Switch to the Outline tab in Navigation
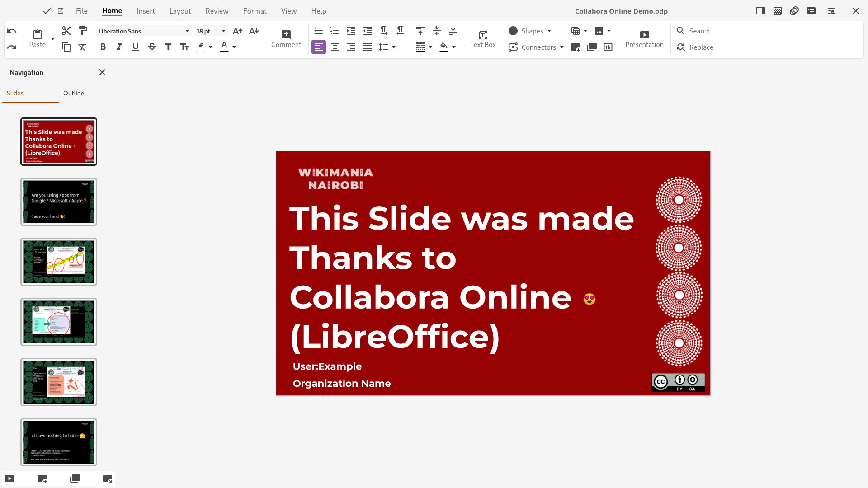Image resolution: width=868 pixels, height=488 pixels. point(74,93)
